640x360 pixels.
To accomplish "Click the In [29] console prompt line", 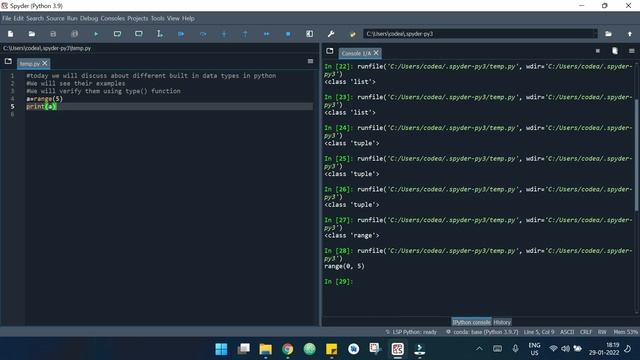I will (338, 282).
